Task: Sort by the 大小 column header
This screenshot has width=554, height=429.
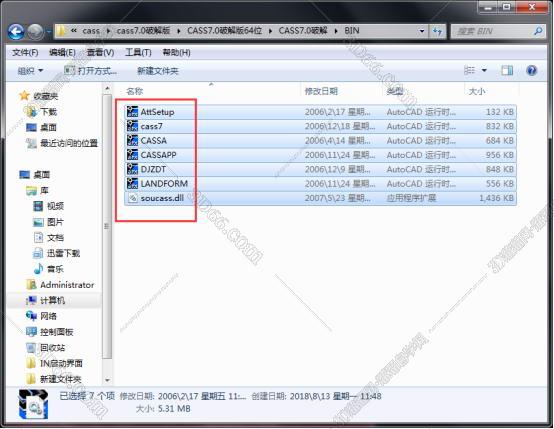Action: (477, 92)
